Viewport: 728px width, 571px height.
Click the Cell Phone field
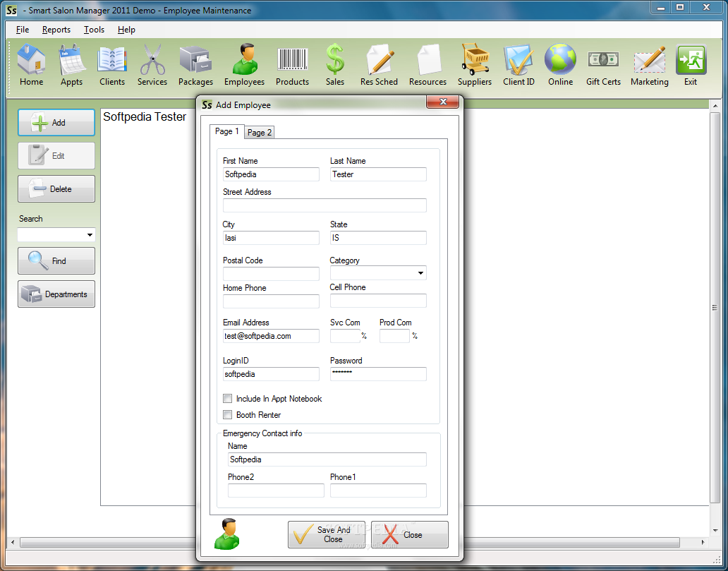point(378,301)
